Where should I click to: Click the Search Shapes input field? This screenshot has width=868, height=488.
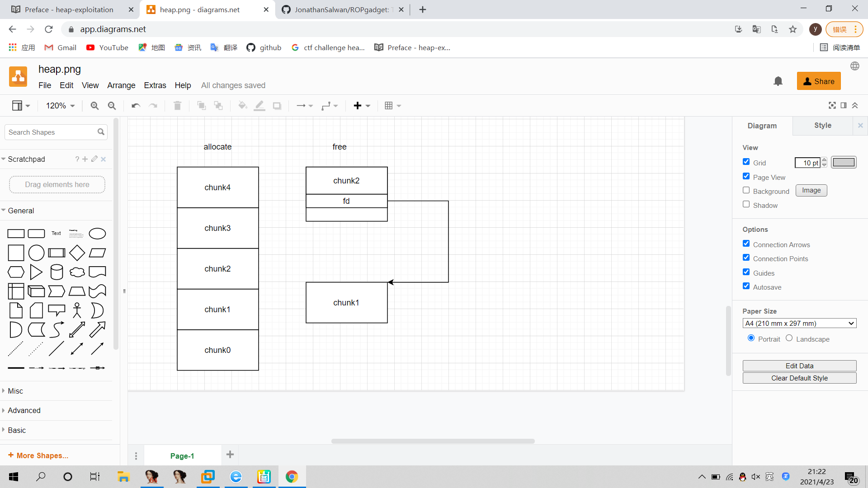pos(51,132)
